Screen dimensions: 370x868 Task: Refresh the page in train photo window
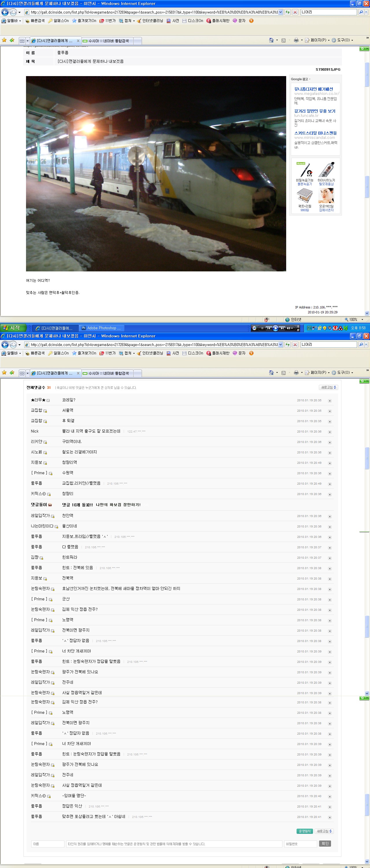288,12
